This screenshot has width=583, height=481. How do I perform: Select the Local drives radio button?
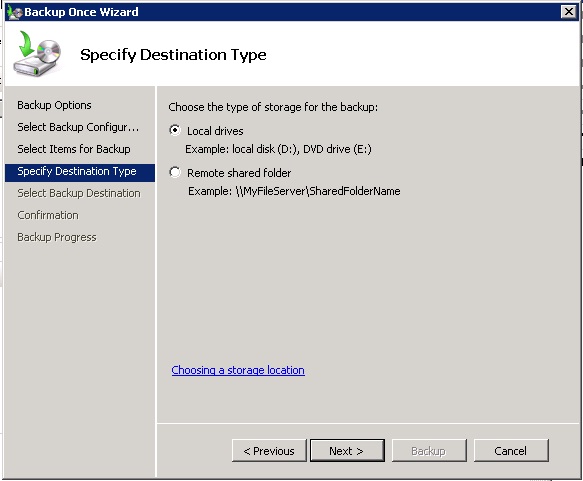(x=175, y=130)
